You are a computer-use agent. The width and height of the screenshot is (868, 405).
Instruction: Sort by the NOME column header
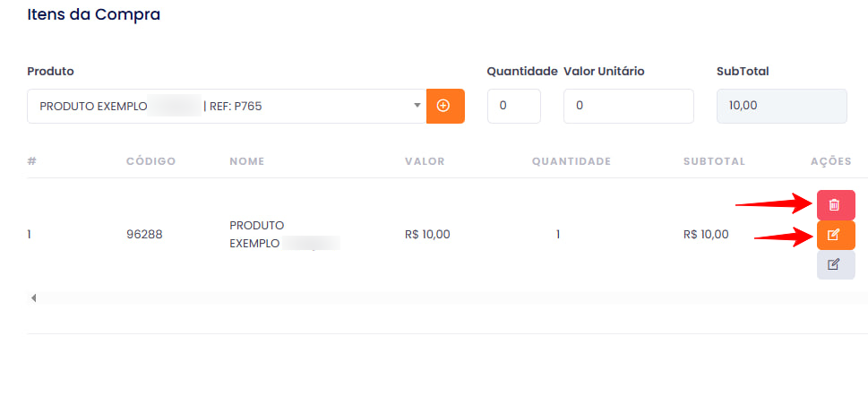coord(247,161)
